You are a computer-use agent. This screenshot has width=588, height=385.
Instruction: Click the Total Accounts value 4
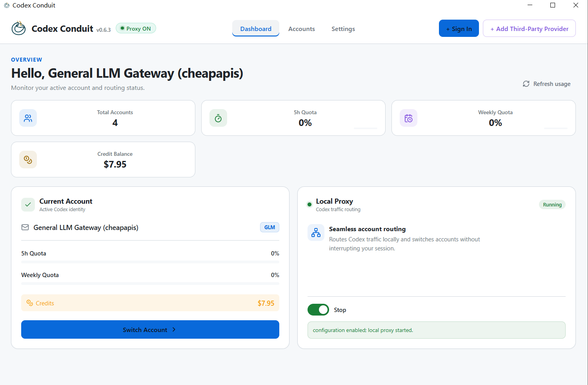[115, 123]
